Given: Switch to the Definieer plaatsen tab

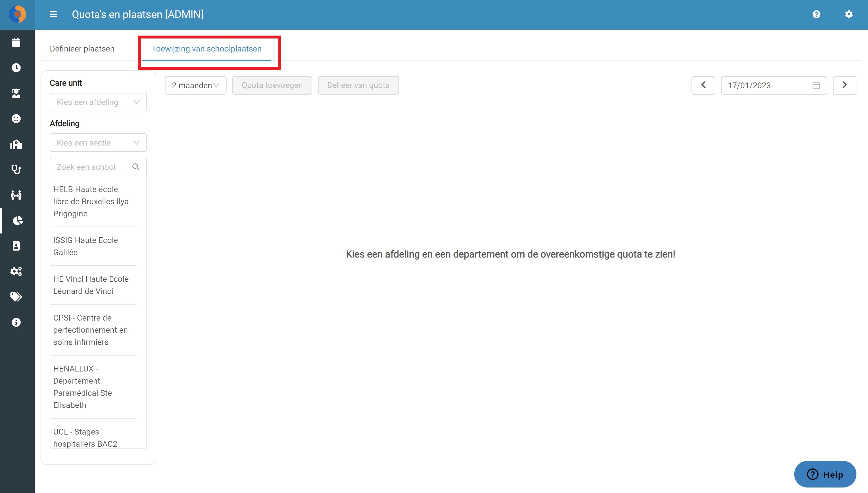Looking at the screenshot, I should point(82,49).
